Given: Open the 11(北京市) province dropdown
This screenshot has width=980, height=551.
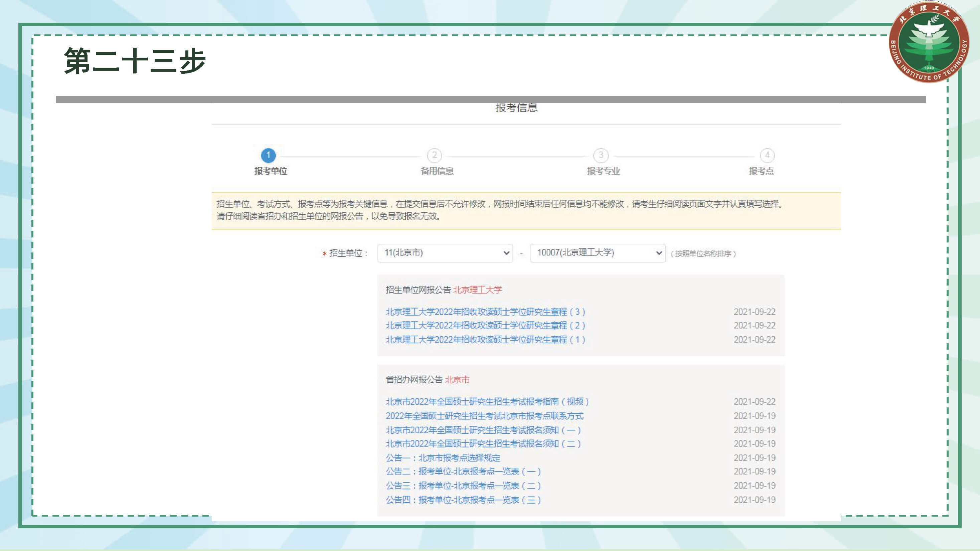Looking at the screenshot, I should [445, 253].
